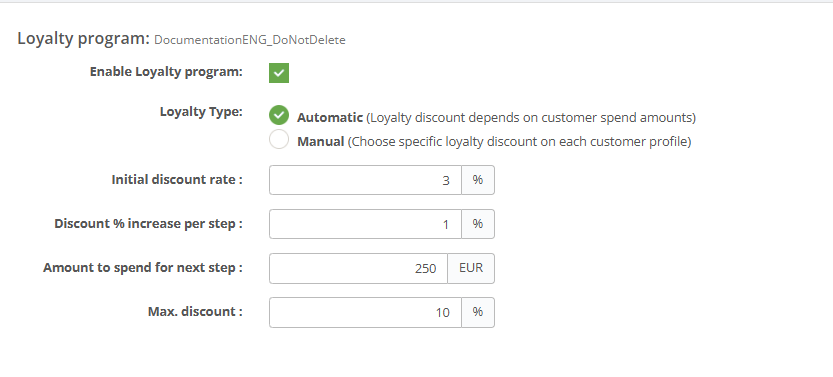Click the 'Discount % increase per step :' label
Image resolution: width=833 pixels, height=377 pixels.
coord(148,224)
